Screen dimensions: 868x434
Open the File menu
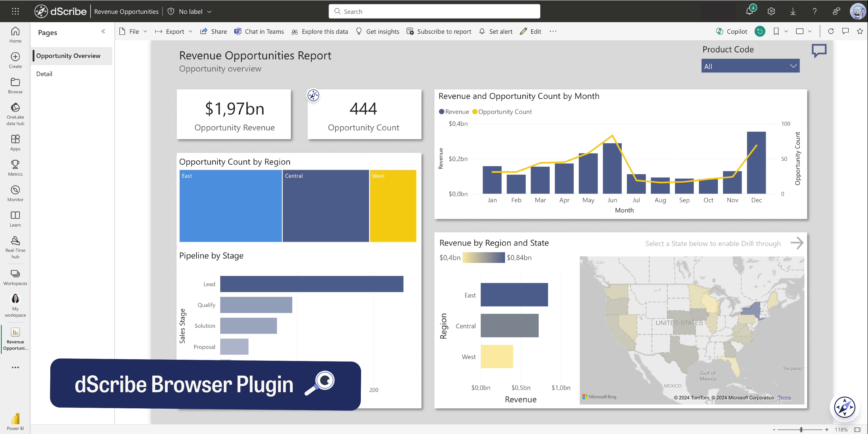134,31
